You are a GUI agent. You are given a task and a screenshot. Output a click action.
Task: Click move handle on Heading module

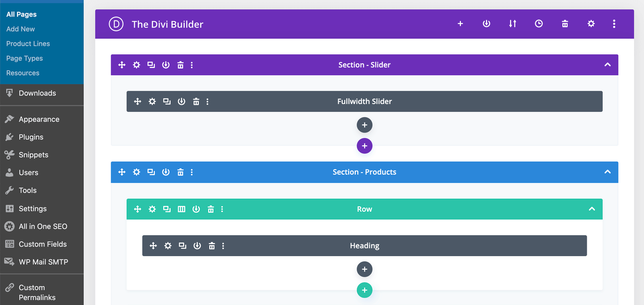[x=153, y=246]
